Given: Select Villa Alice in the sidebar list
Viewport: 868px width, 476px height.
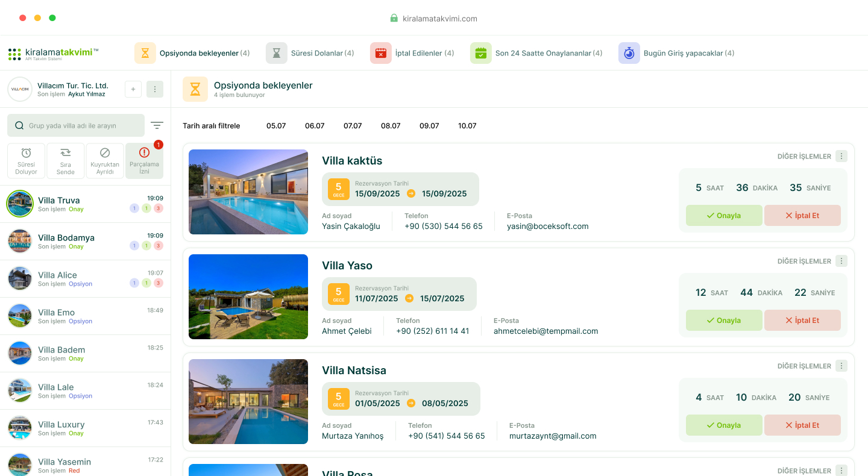Looking at the screenshot, I should (85, 279).
